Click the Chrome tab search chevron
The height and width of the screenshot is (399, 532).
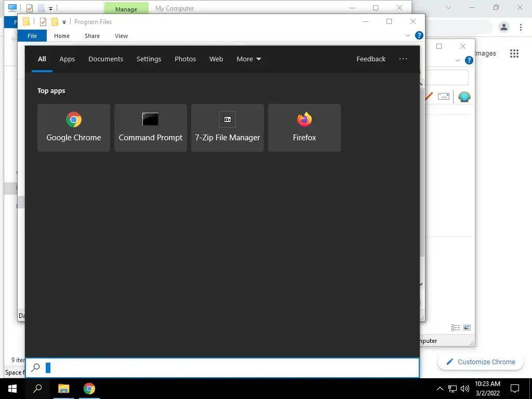pos(448,7)
